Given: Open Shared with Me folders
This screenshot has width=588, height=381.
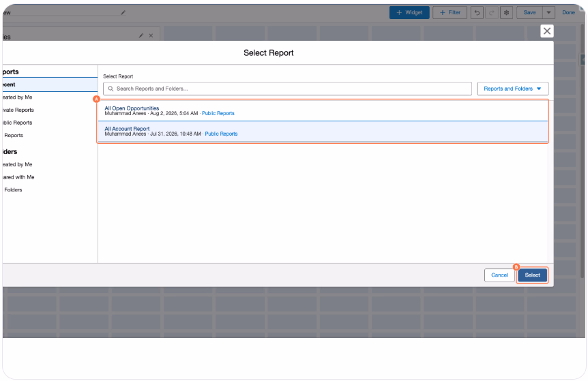Looking at the screenshot, I should pos(18,178).
